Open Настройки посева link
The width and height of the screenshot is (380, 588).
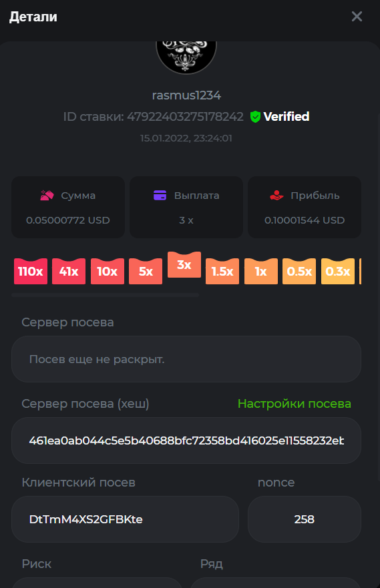[295, 404]
